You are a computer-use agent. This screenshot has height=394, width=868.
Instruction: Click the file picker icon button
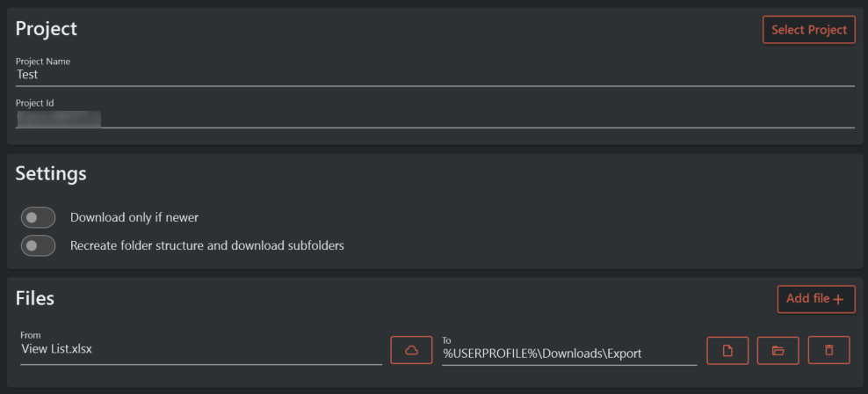click(x=727, y=350)
